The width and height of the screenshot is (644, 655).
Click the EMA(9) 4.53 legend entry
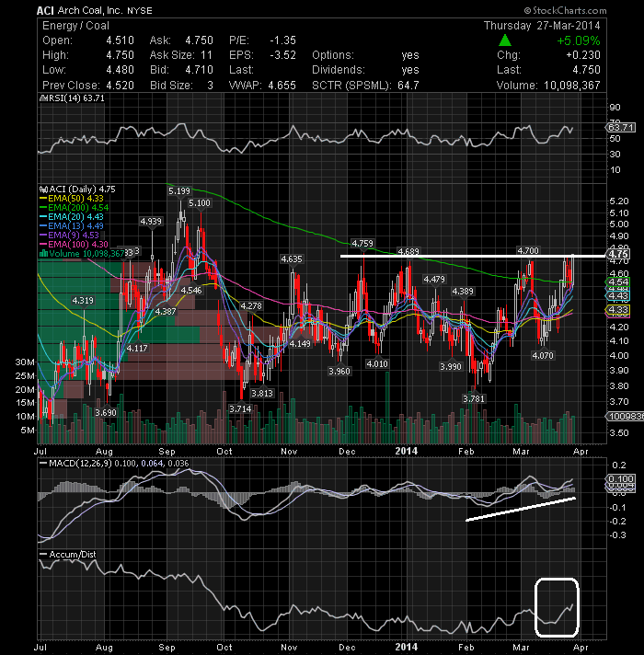pyautogui.click(x=69, y=236)
